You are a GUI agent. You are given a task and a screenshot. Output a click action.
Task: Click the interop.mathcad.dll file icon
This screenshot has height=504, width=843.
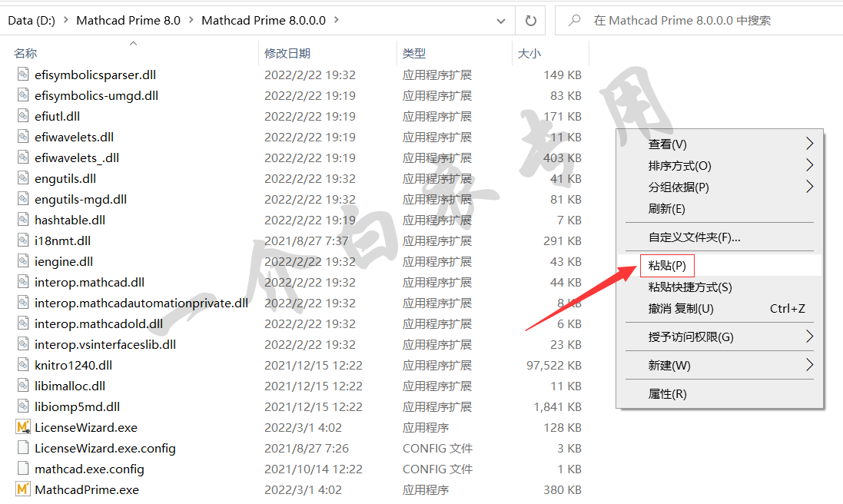click(x=23, y=281)
